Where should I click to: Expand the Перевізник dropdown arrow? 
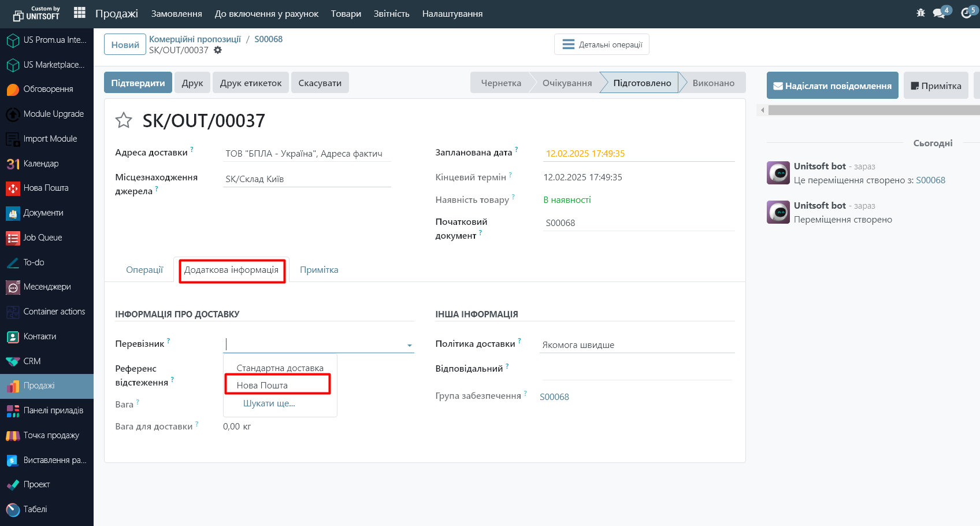pos(409,345)
